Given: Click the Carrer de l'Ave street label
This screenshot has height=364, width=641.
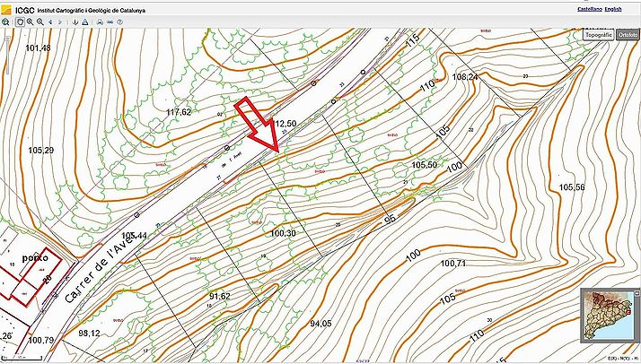Looking at the screenshot, I should (101, 269).
